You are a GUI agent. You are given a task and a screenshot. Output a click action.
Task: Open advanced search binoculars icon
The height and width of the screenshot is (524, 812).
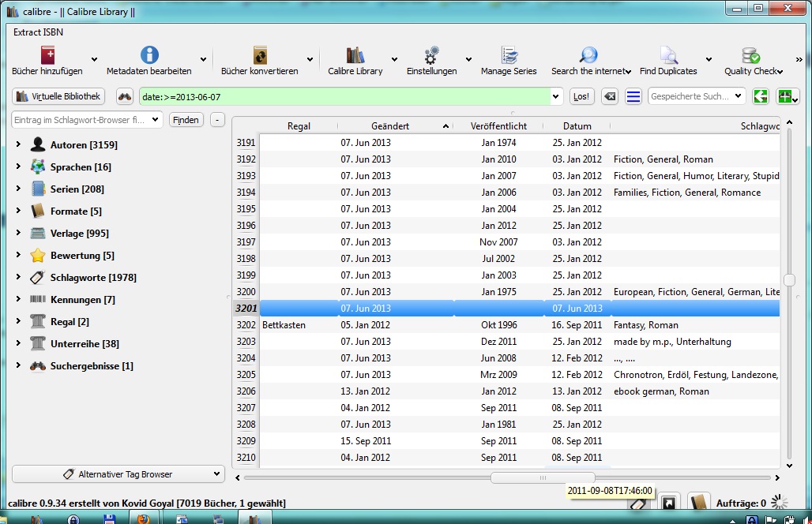(125, 96)
